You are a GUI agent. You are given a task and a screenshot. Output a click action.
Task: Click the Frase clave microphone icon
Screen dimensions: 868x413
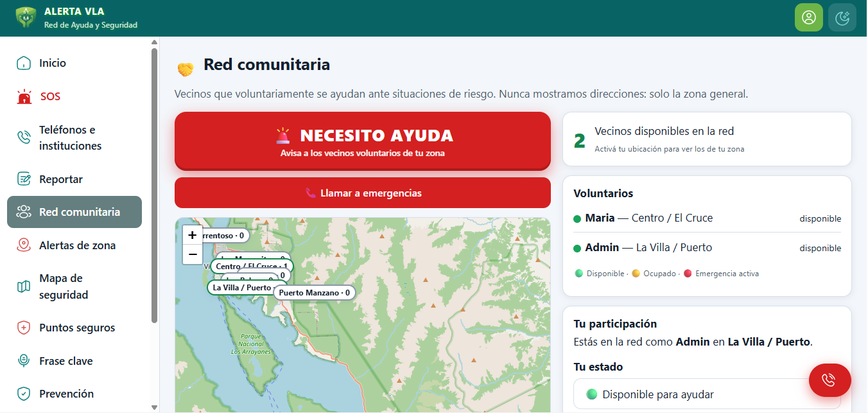click(24, 361)
